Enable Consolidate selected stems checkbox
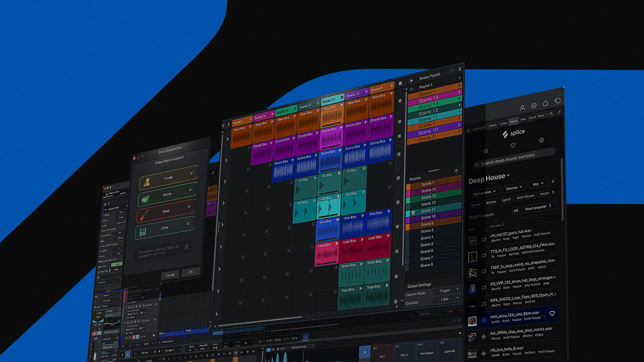The height and width of the screenshot is (362, 644). 187,247
